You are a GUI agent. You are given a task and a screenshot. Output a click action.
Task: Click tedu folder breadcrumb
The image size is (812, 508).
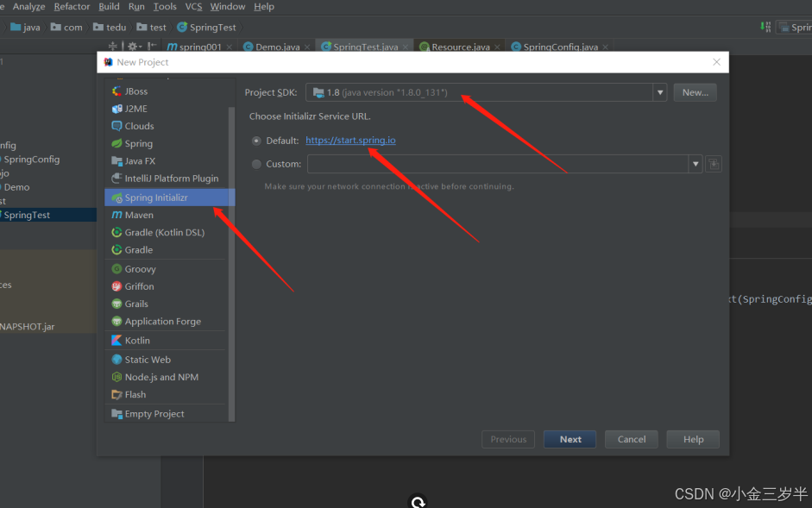(x=110, y=28)
